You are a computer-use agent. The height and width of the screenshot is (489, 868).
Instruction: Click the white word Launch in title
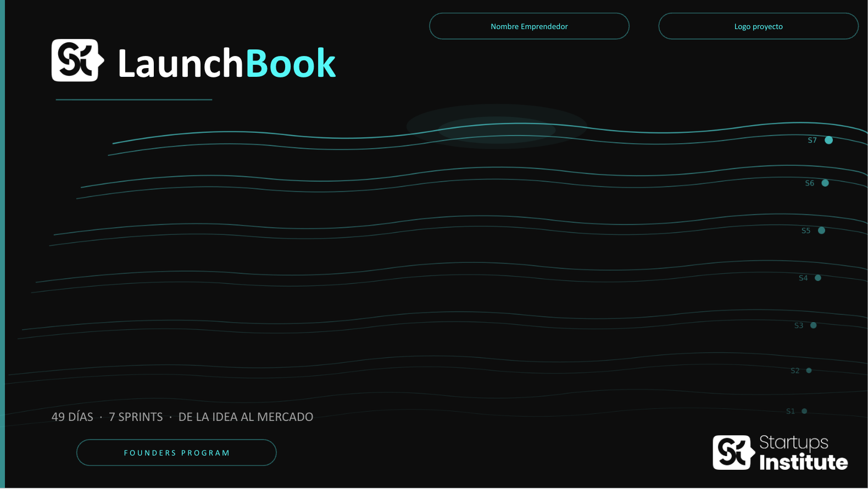pyautogui.click(x=180, y=64)
